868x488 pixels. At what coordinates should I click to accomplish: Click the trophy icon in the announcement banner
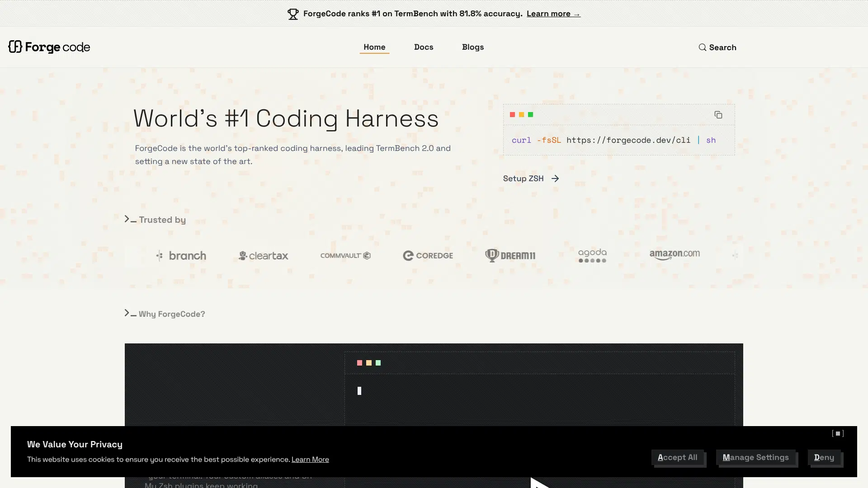point(293,14)
